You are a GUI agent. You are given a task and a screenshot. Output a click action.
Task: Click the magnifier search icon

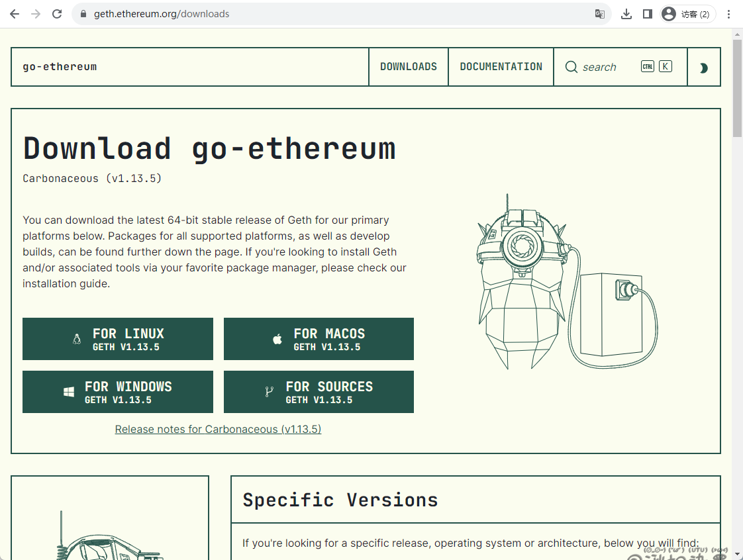point(571,67)
